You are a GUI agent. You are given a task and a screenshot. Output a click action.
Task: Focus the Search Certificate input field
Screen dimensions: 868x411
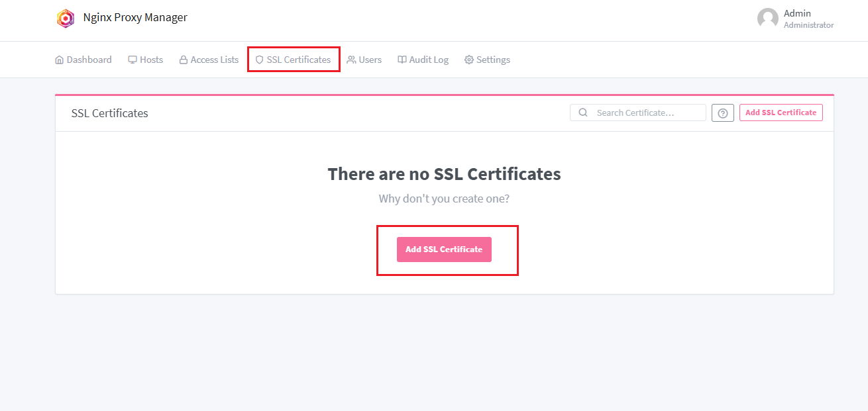click(x=646, y=113)
